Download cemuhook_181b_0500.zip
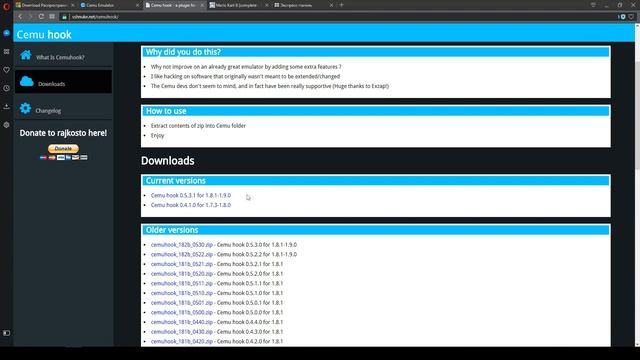The width and height of the screenshot is (640, 360). 182,312
